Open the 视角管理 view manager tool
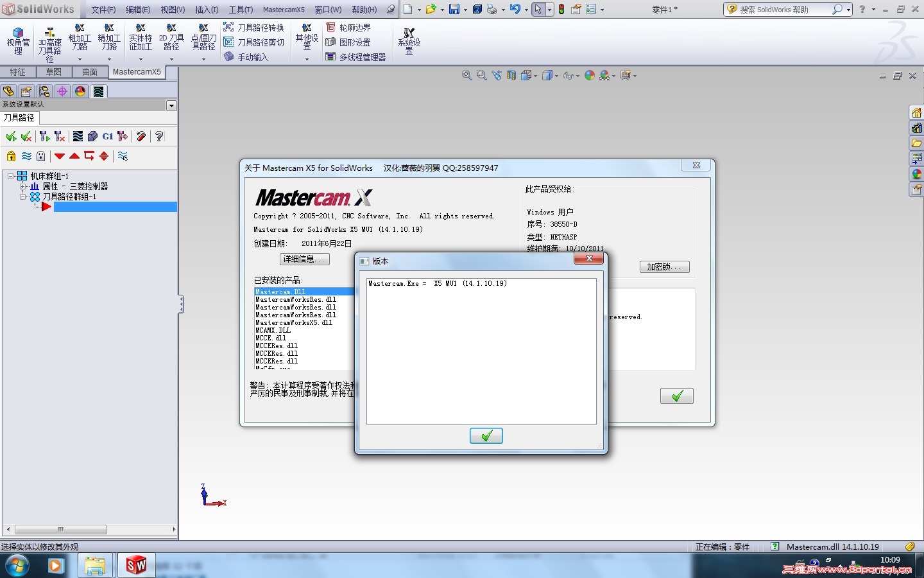The height and width of the screenshot is (578, 924). point(18,42)
